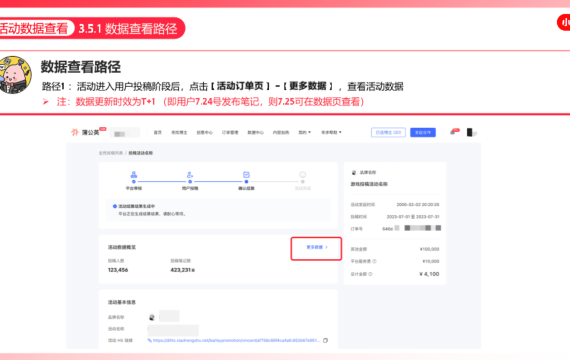570x360 pixels.
Task: Click the 423,231 notes count
Action: pos(182,270)
